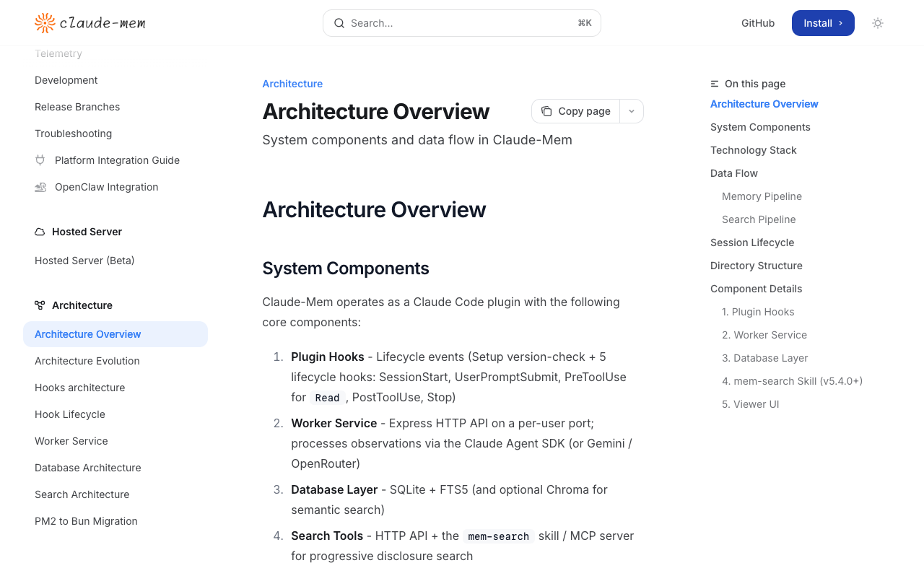Screen dimensions: 924x563
Task: Click bold "Worker Service" in numbered list
Action: coord(334,423)
